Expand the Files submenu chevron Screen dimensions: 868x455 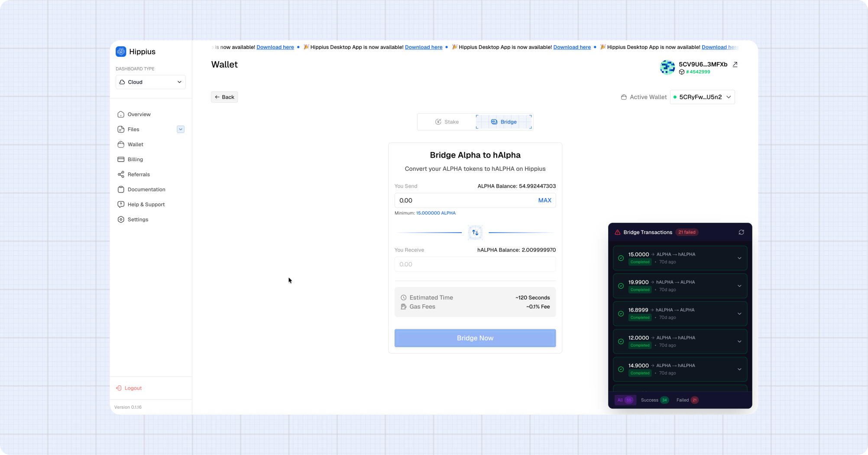pyautogui.click(x=181, y=129)
